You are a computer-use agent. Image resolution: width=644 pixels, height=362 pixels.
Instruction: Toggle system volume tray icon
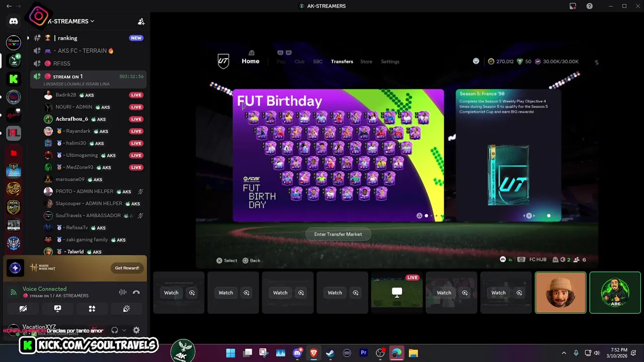click(597, 353)
